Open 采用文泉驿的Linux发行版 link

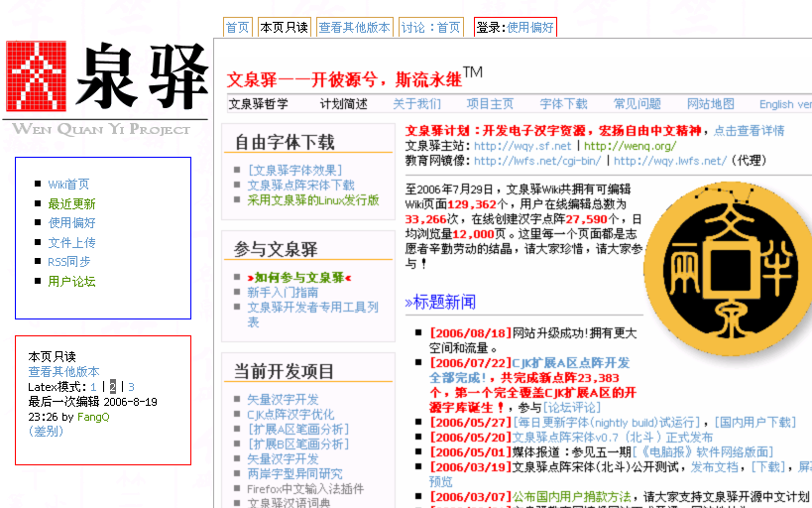click(x=313, y=200)
